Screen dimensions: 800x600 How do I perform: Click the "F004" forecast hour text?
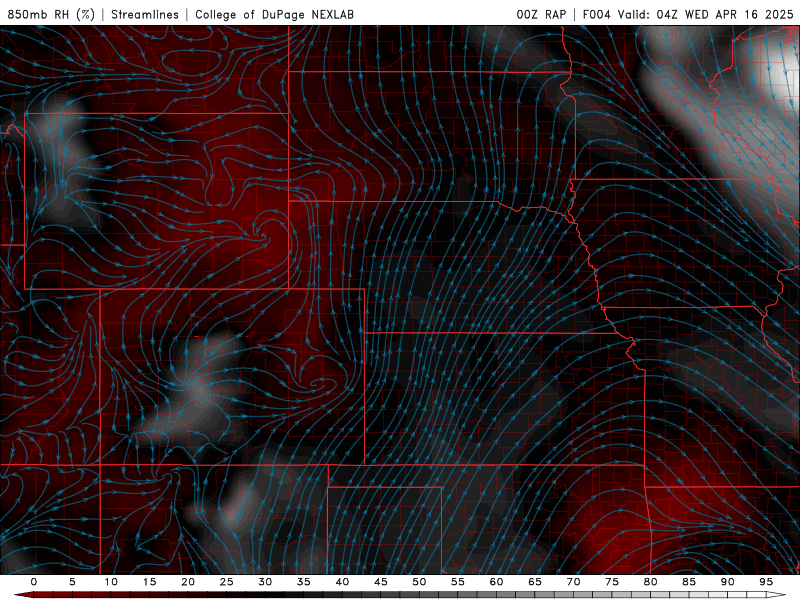click(x=596, y=14)
